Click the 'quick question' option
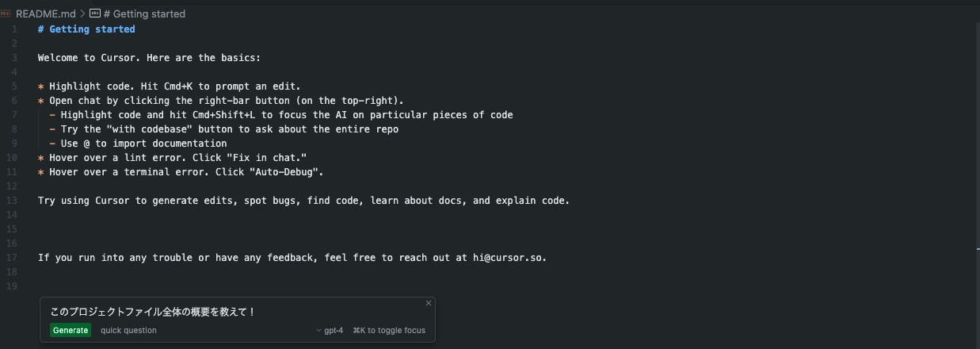 point(128,330)
